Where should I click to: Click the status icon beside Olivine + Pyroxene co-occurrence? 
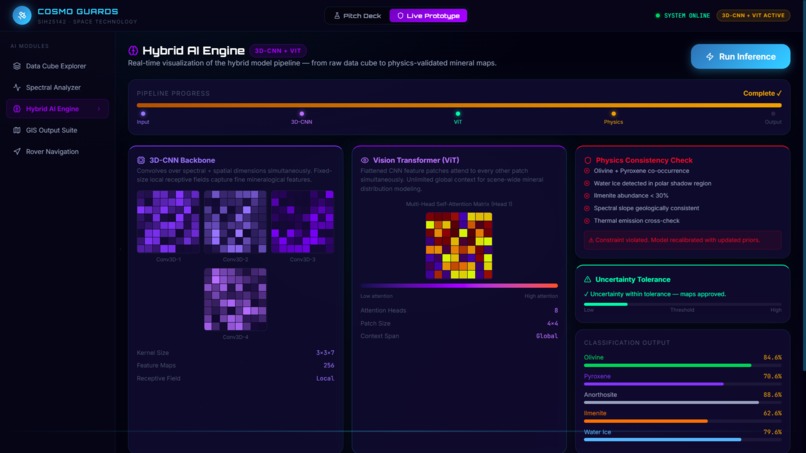coord(587,171)
